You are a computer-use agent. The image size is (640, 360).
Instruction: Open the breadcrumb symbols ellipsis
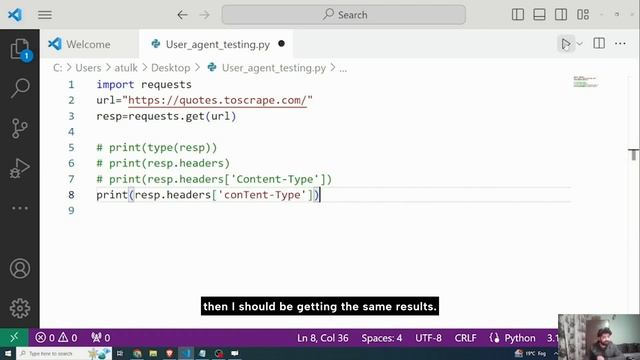[343, 69]
